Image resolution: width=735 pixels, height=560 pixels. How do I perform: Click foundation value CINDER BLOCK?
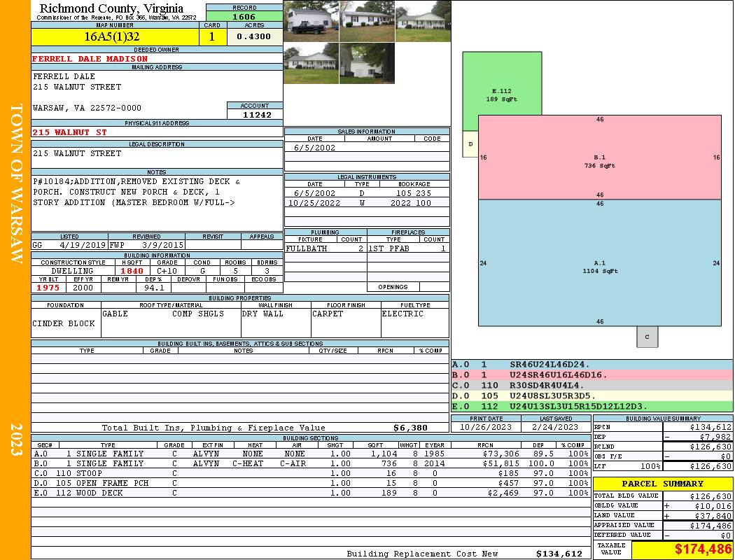click(x=64, y=323)
